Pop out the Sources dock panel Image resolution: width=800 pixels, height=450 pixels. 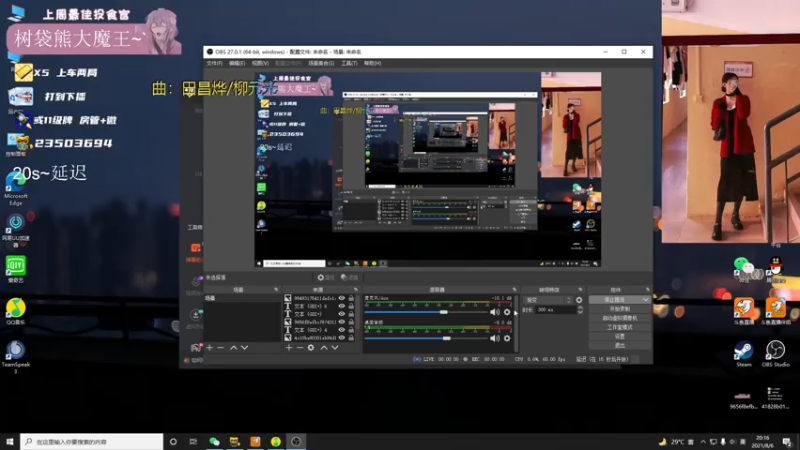pyautogui.click(x=356, y=290)
